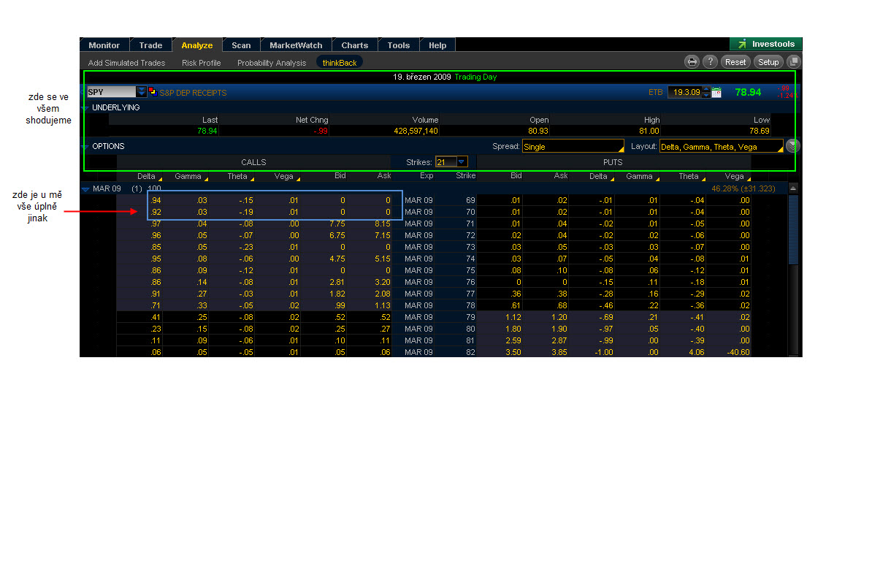The width and height of the screenshot is (872, 588).
Task: Collapse the UNDERLYING section
Action: pos(85,107)
